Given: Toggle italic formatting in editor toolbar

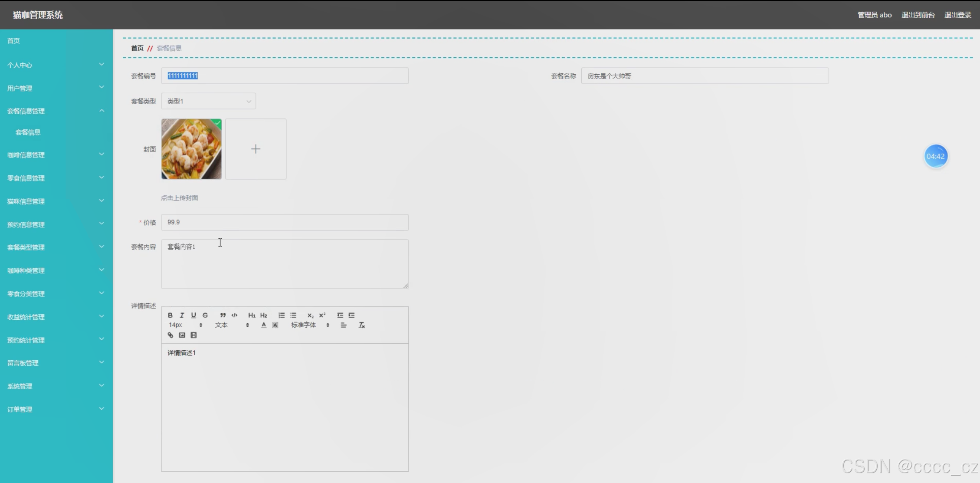Looking at the screenshot, I should 182,315.
